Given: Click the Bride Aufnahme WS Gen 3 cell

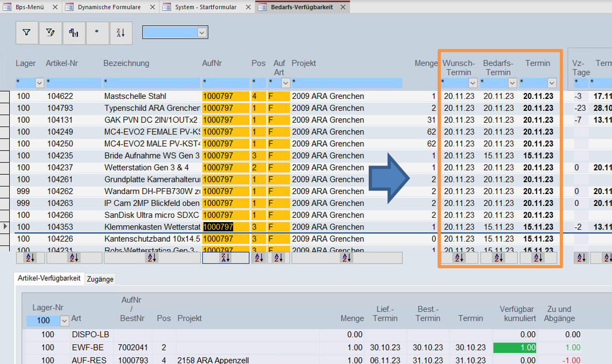Looking at the screenshot, I should (x=152, y=155).
